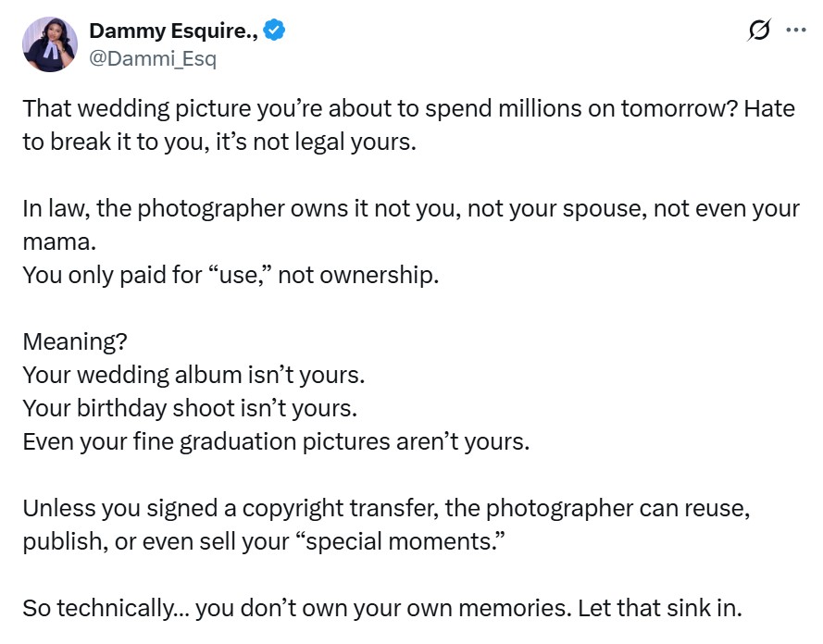This screenshot has width=823, height=644.
Task: Open the Grok explain-post icon
Action: click(x=758, y=32)
